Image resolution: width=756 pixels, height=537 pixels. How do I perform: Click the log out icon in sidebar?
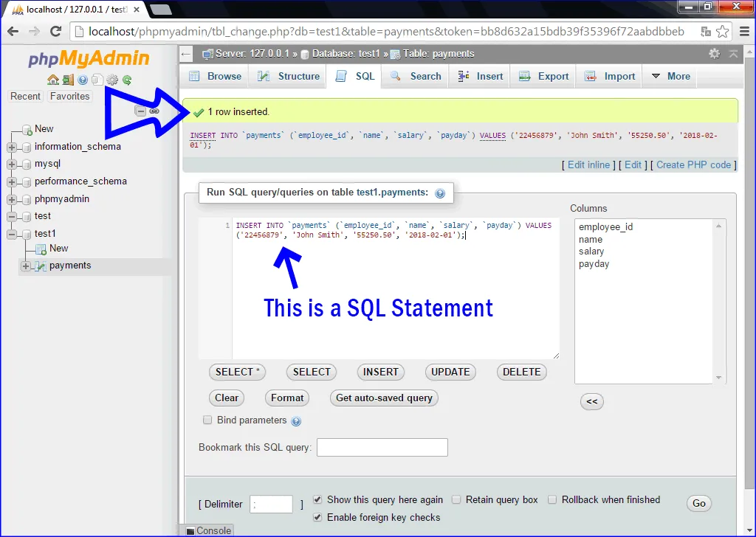point(68,80)
